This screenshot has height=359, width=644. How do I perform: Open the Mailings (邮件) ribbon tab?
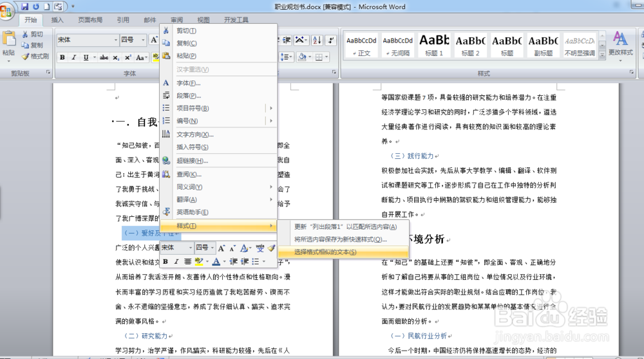150,20
